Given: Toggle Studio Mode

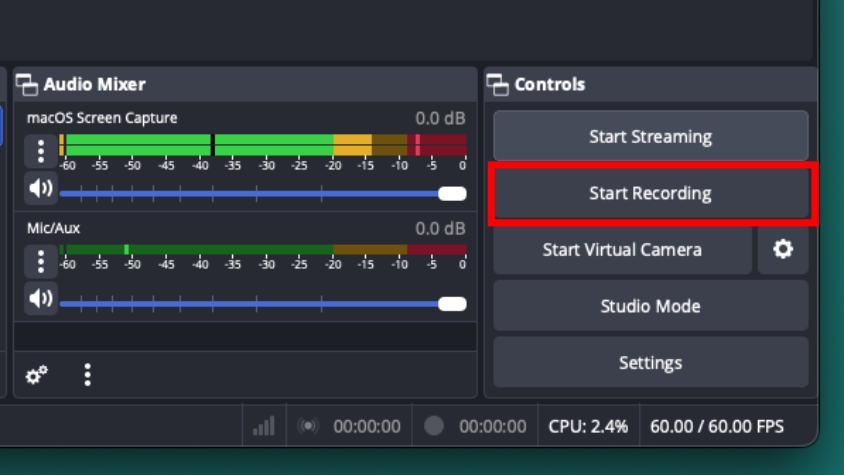Looking at the screenshot, I should [x=650, y=306].
